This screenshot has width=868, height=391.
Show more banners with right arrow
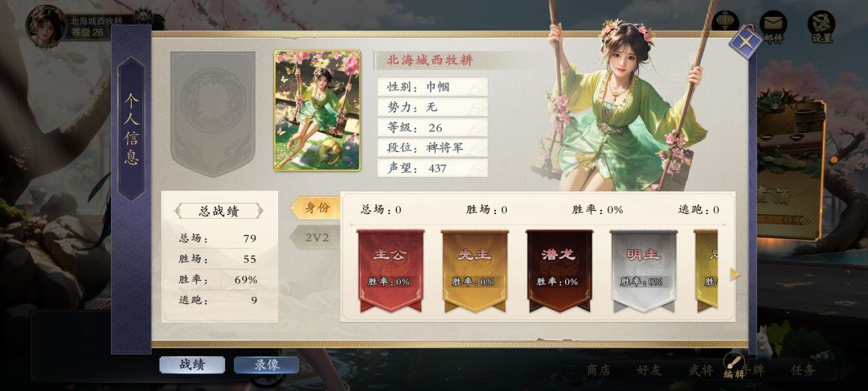[735, 274]
